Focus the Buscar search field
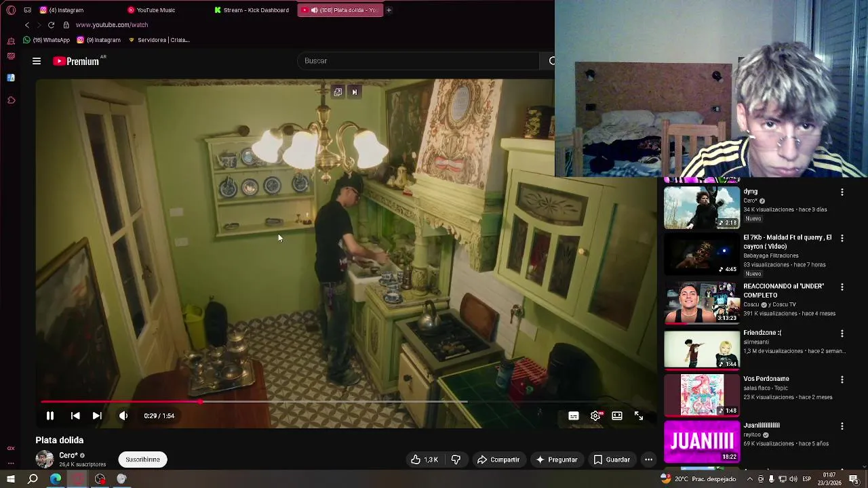The height and width of the screenshot is (488, 868). [x=418, y=61]
